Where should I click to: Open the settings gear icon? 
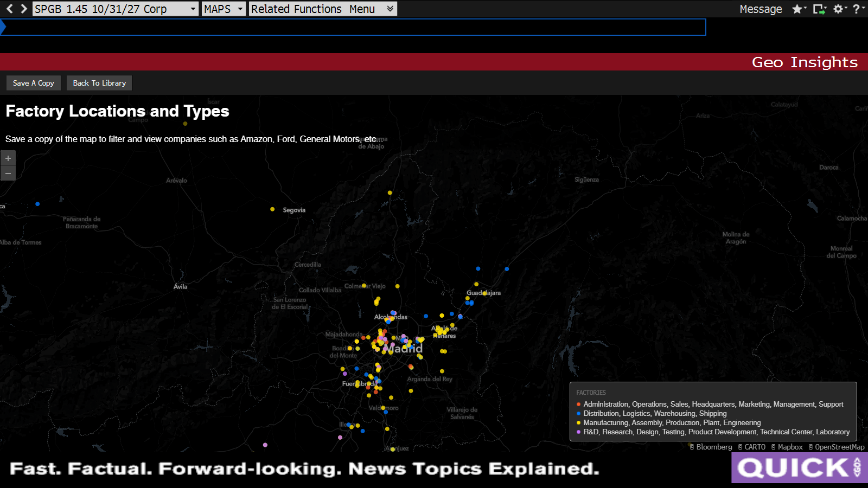[838, 9]
